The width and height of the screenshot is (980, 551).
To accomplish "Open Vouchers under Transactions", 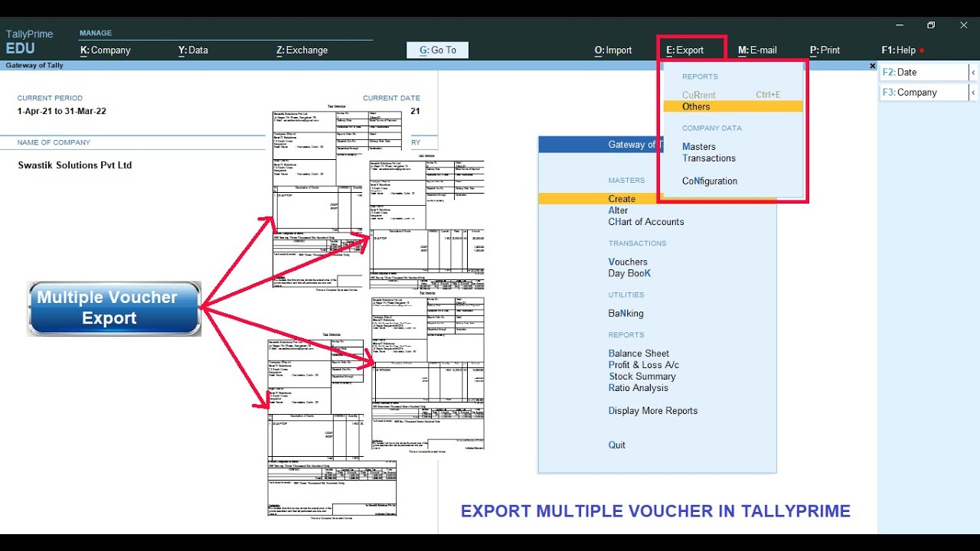I will tap(628, 262).
